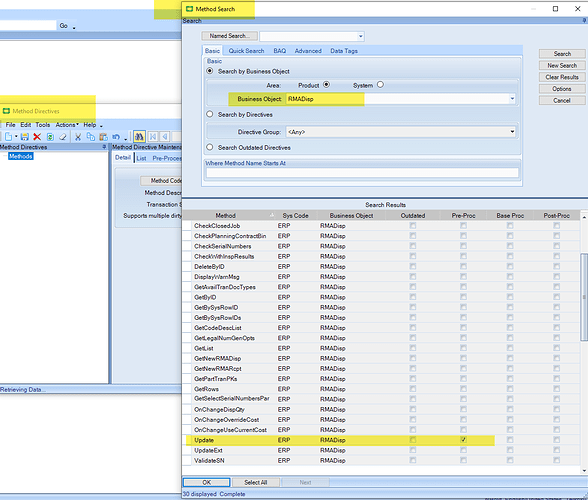This screenshot has width=588, height=500.
Task: Select the System area radio button
Action: point(380,85)
